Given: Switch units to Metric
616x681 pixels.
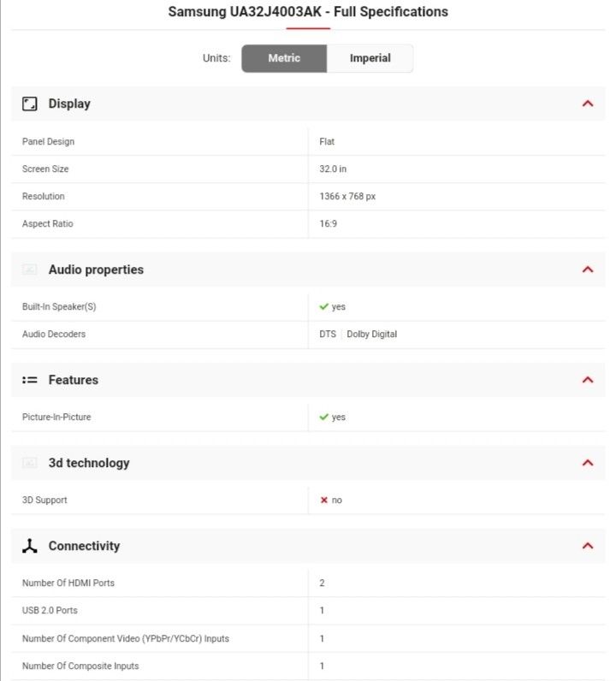Looking at the screenshot, I should tap(284, 58).
